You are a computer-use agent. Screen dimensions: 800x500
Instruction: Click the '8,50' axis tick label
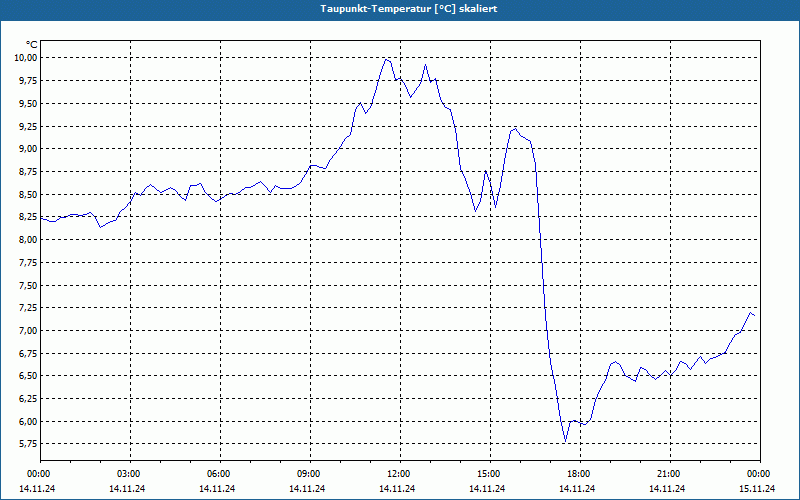[28, 194]
